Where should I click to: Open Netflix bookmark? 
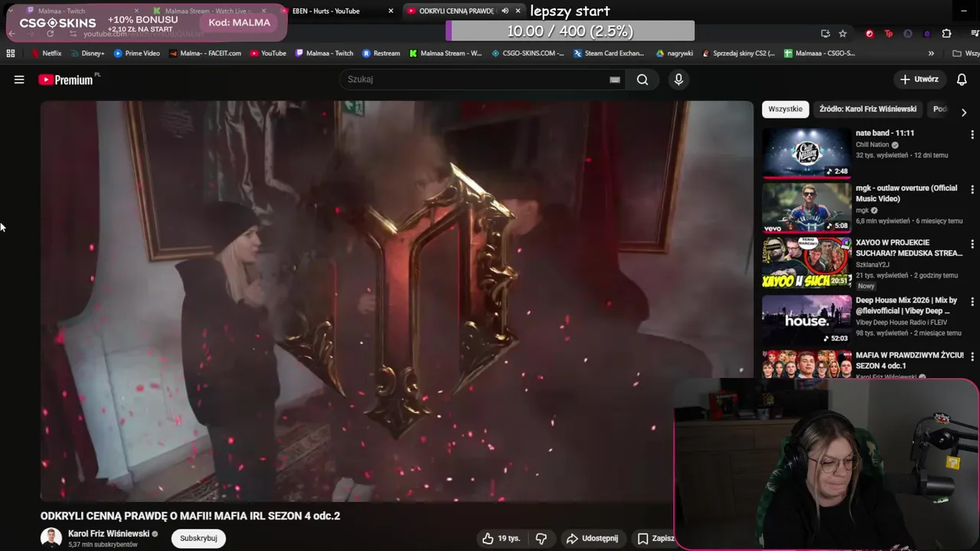tap(46, 54)
